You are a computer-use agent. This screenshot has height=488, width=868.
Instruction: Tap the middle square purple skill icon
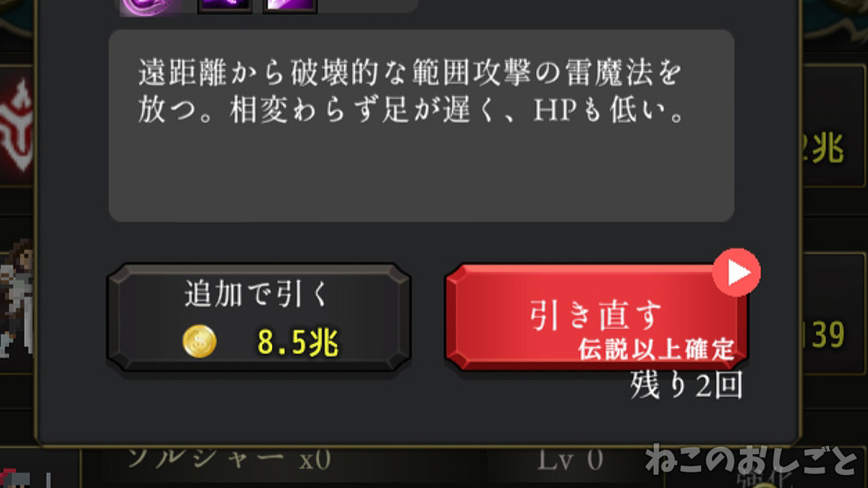tap(224, 6)
